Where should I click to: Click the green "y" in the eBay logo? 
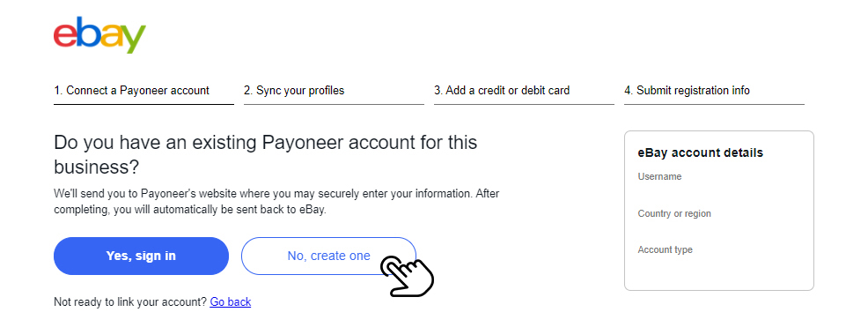133,40
